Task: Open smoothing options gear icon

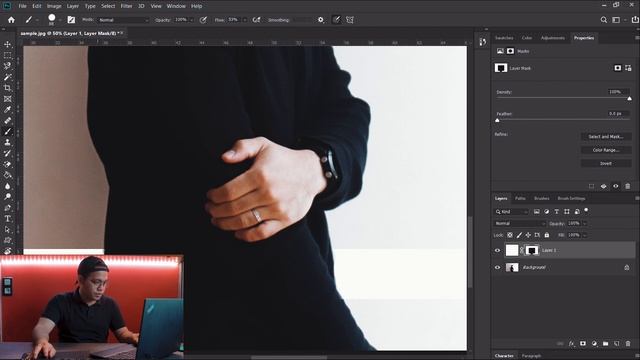Action: pos(321,20)
